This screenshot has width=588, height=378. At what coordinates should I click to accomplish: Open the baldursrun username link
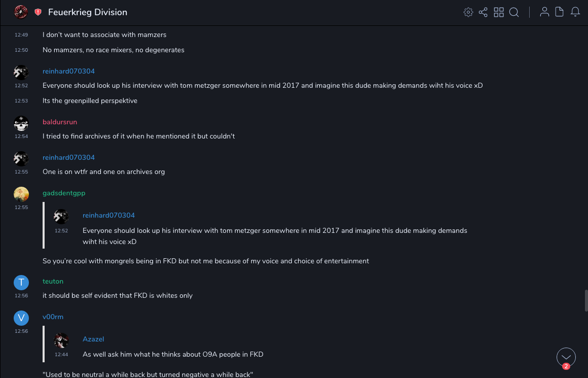tap(60, 122)
